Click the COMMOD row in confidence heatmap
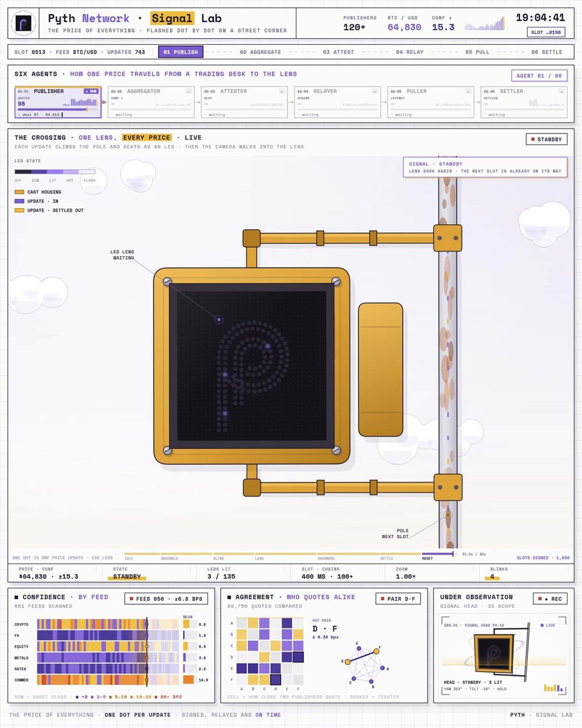 [108, 679]
